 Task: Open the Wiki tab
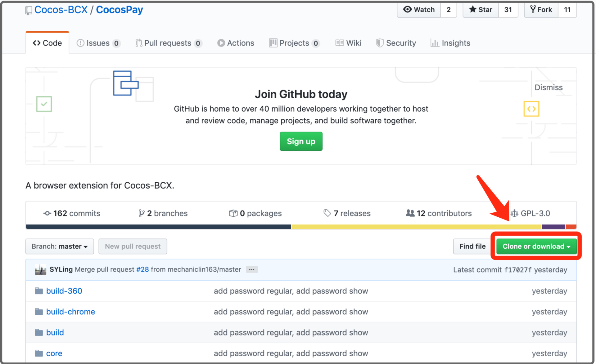[348, 43]
